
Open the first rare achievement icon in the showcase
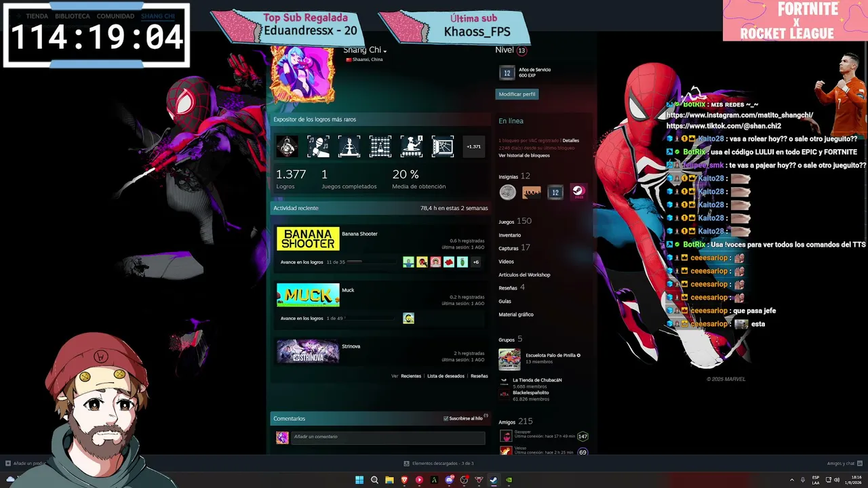coord(287,146)
